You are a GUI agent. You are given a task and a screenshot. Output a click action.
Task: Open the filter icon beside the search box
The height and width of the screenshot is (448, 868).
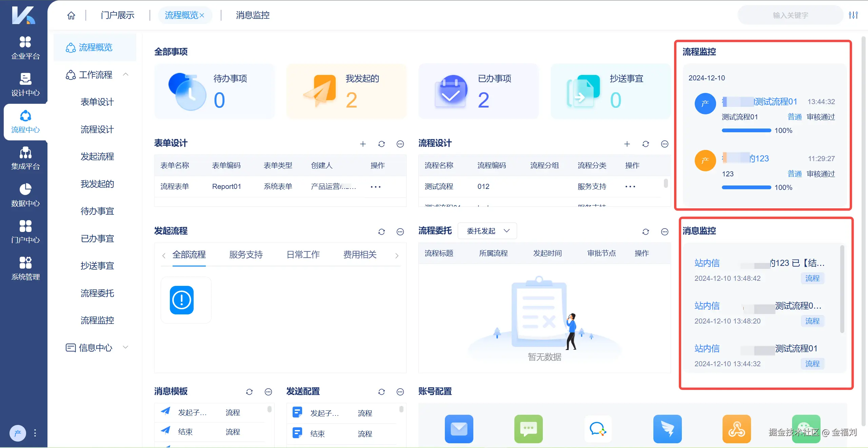(x=854, y=15)
